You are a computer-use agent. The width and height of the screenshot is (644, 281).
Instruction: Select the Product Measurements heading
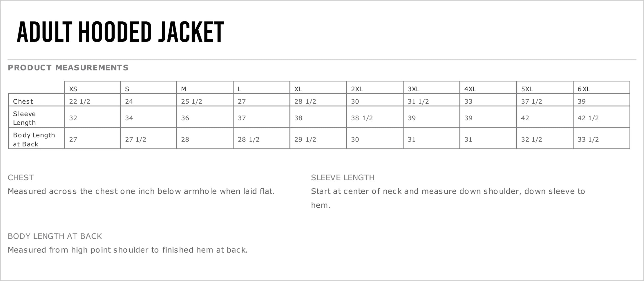[68, 68]
